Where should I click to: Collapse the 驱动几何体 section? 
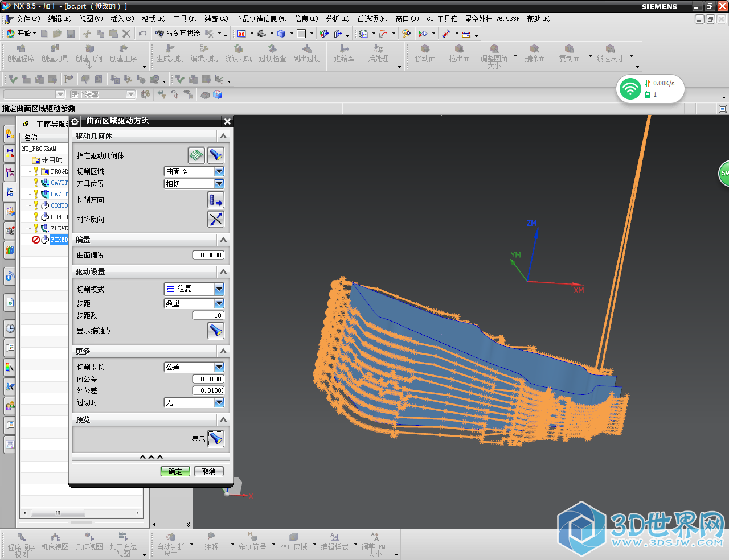[x=223, y=136]
